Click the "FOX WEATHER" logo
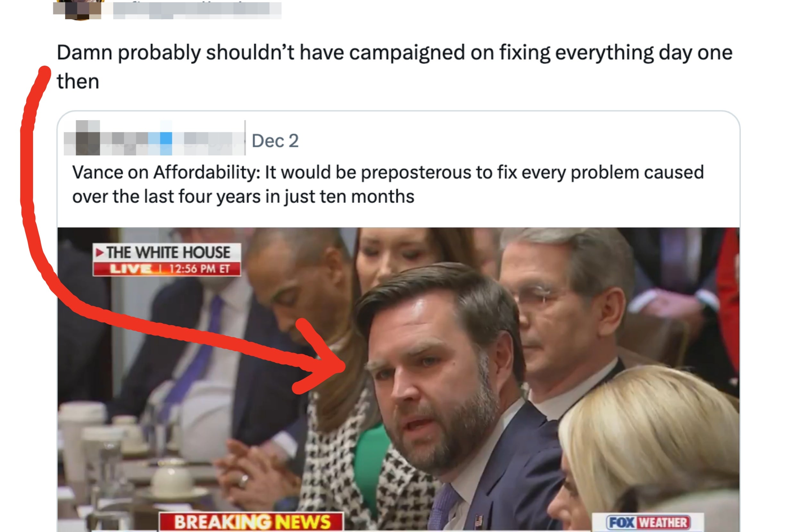 (648, 522)
